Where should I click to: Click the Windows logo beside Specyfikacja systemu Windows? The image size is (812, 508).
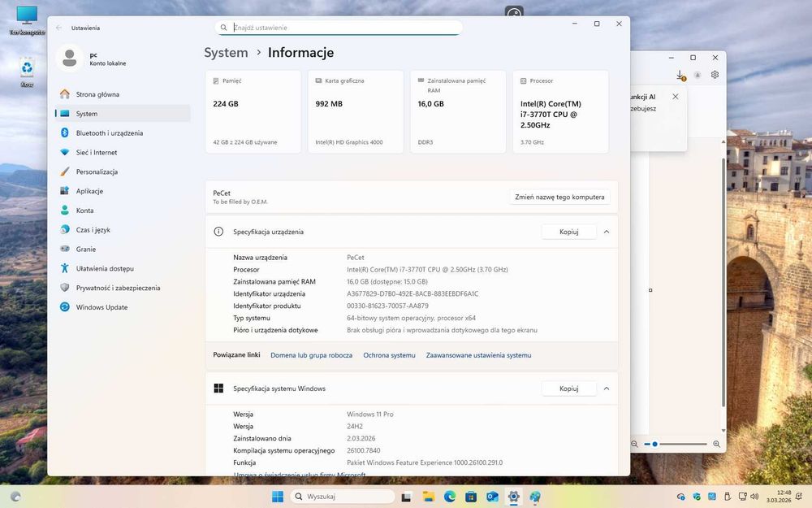tap(218, 389)
